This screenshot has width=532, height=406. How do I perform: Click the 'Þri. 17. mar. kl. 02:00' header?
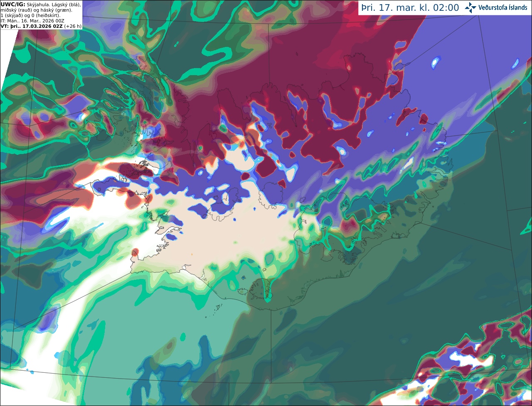[410, 8]
